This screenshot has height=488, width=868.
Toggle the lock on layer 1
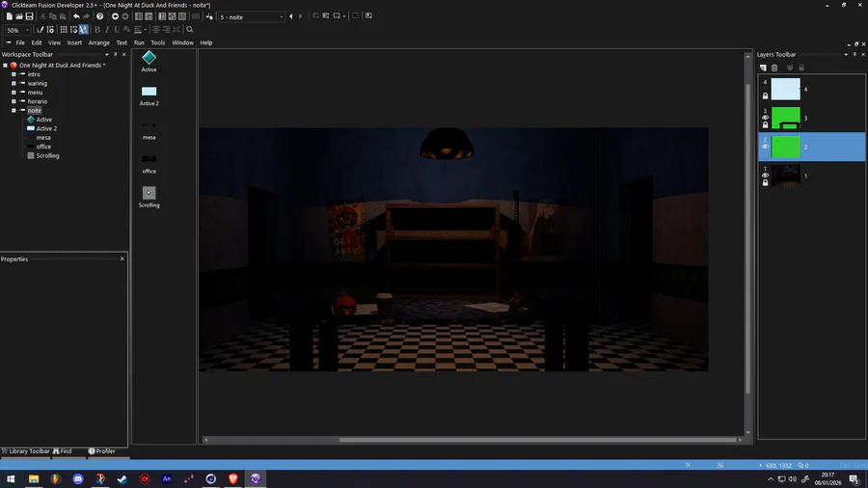[766, 182]
